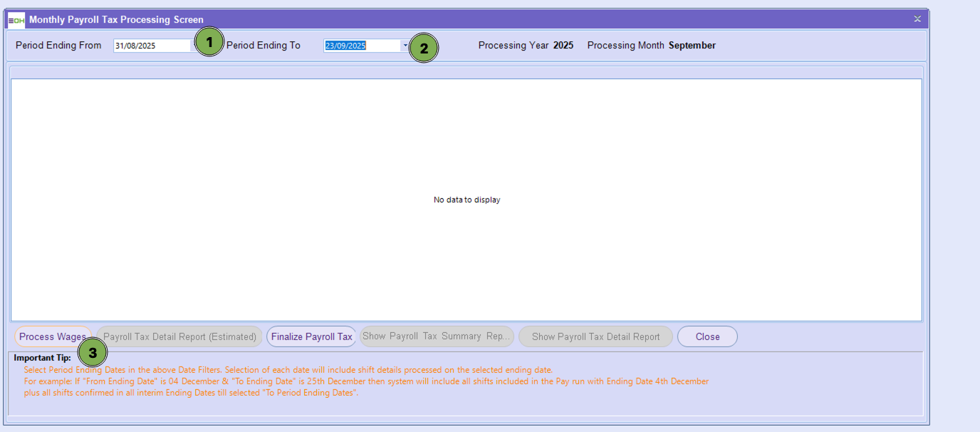The image size is (980, 432).
Task: Click the Monthly Payroll Tax Processing title
Action: point(116,20)
